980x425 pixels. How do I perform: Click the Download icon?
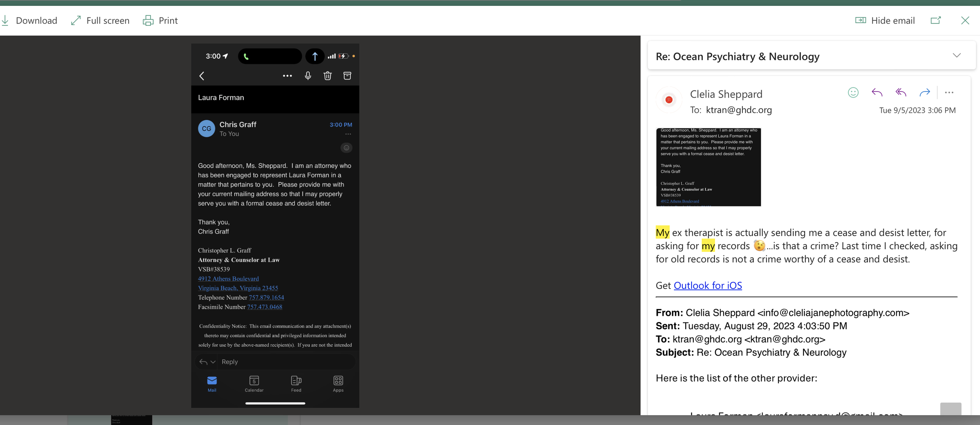(x=5, y=20)
